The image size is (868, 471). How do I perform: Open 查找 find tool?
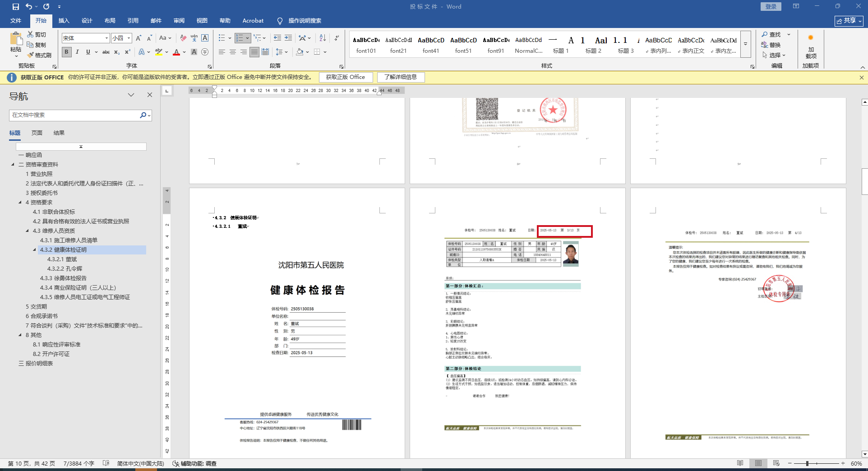(x=771, y=34)
